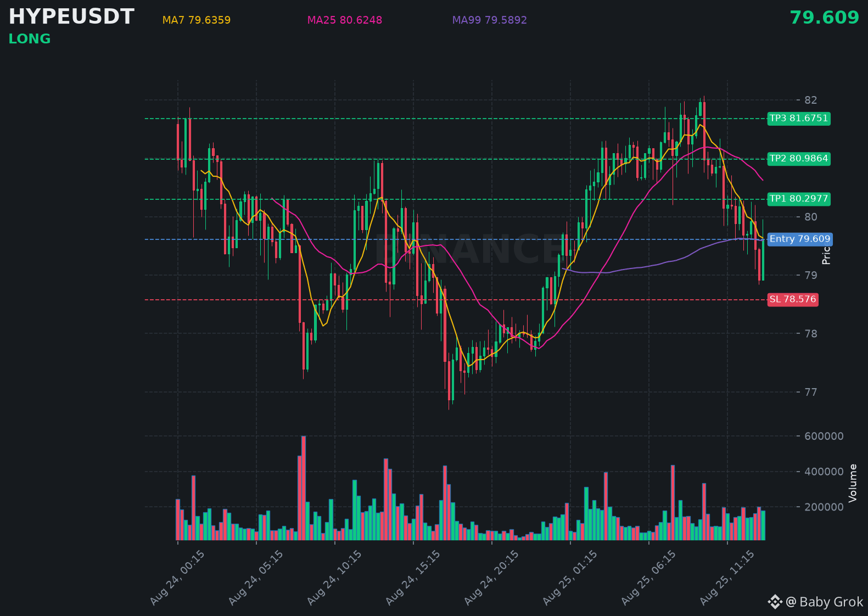Click price axis value 82
The width and height of the screenshot is (868, 616).
coord(811,100)
